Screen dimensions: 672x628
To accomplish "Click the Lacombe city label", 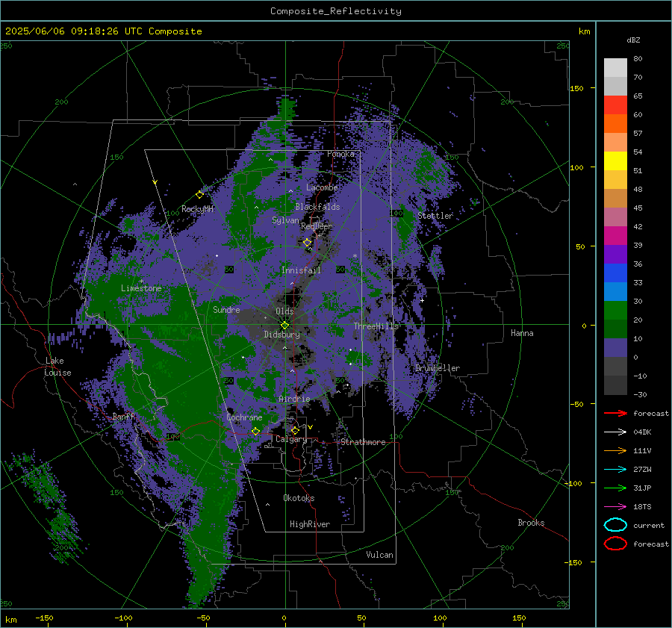I will coord(322,187).
